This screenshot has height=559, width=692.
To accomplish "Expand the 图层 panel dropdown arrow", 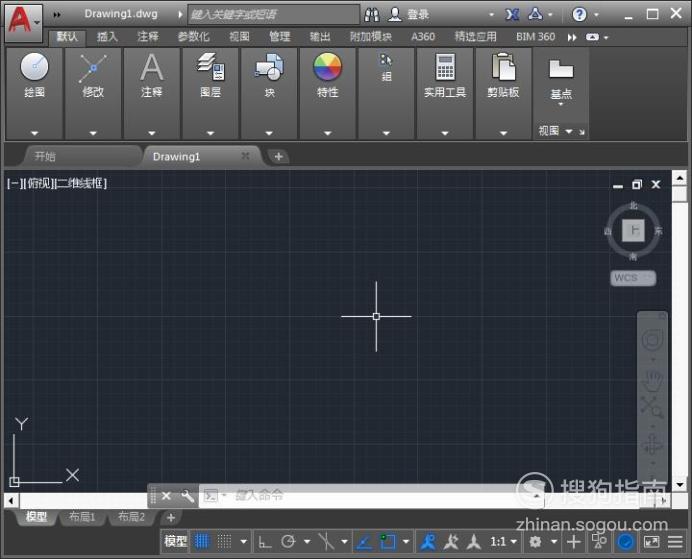I will [211, 133].
